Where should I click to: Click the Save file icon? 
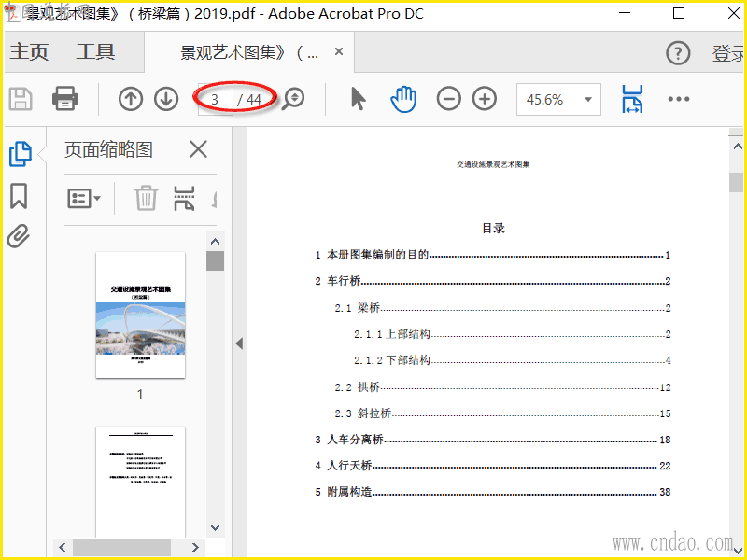pos(21,100)
